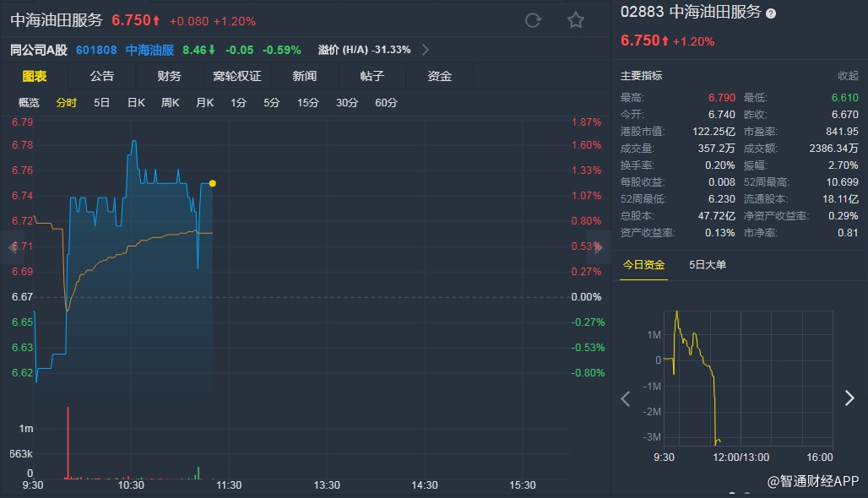868x498 pixels.
Task: Click the 流通股本 value 18.11亿
Action: coord(840,198)
